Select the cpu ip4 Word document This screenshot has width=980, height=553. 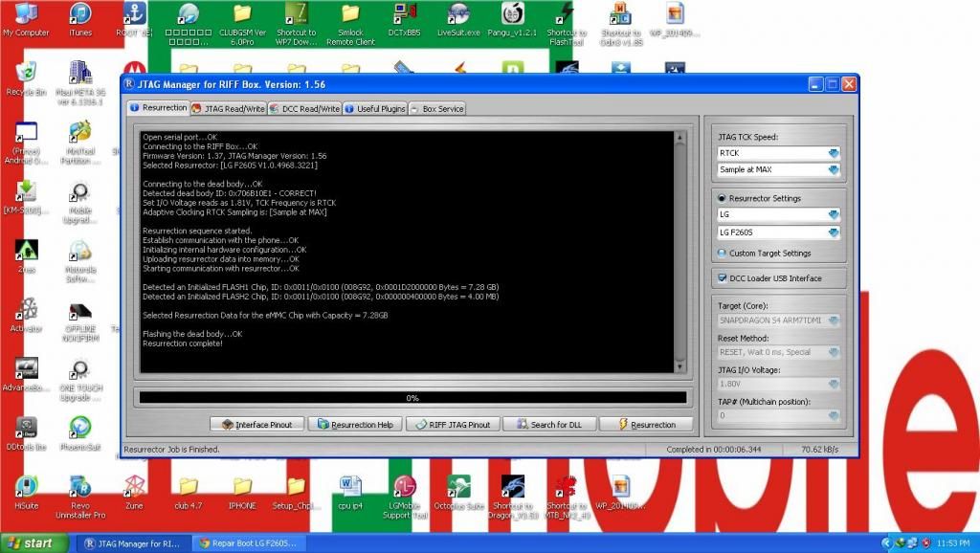pyautogui.click(x=350, y=493)
